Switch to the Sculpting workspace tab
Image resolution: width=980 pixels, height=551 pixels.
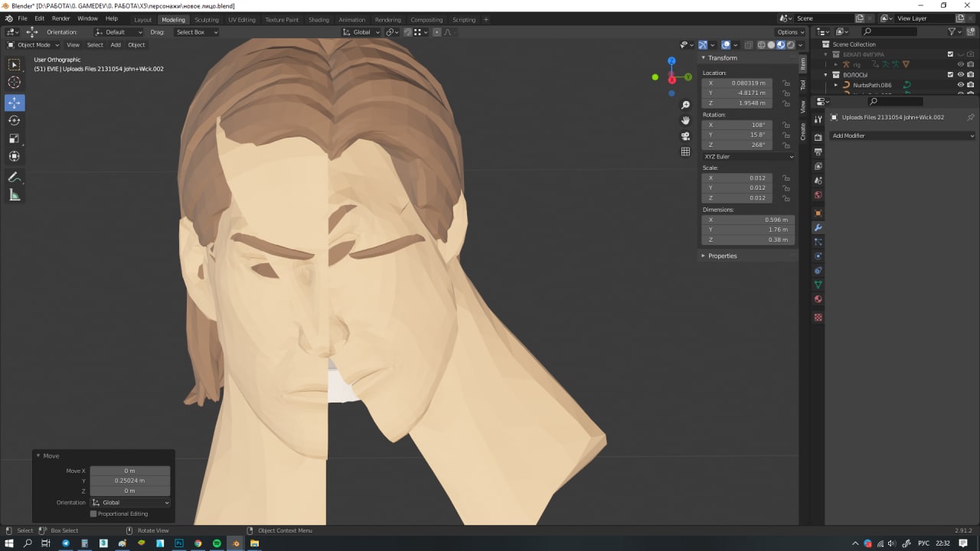tap(207, 19)
